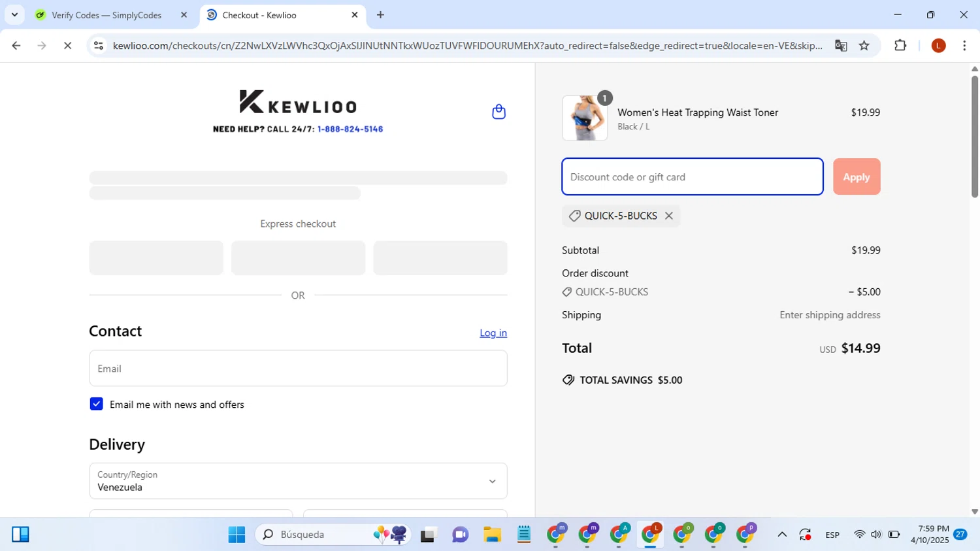Open the volume speaker tray icon
The image size is (980, 551).
tap(876, 535)
